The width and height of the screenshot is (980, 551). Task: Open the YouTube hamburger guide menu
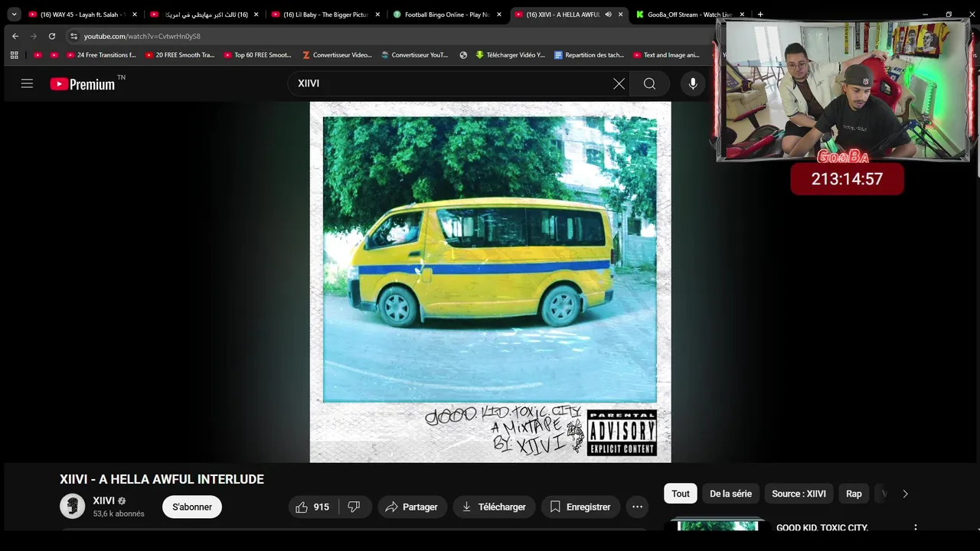[x=27, y=84]
